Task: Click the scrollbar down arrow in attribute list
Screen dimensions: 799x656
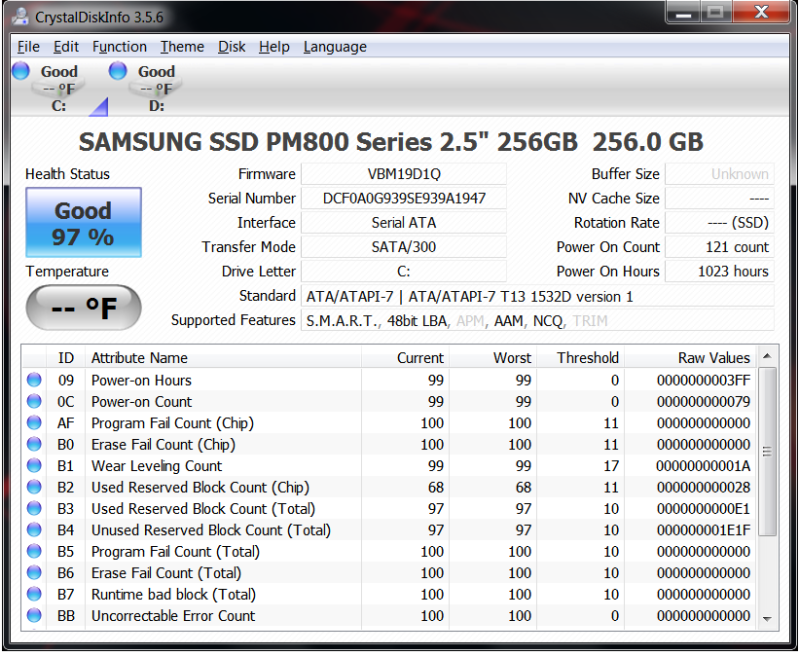Action: click(x=767, y=619)
